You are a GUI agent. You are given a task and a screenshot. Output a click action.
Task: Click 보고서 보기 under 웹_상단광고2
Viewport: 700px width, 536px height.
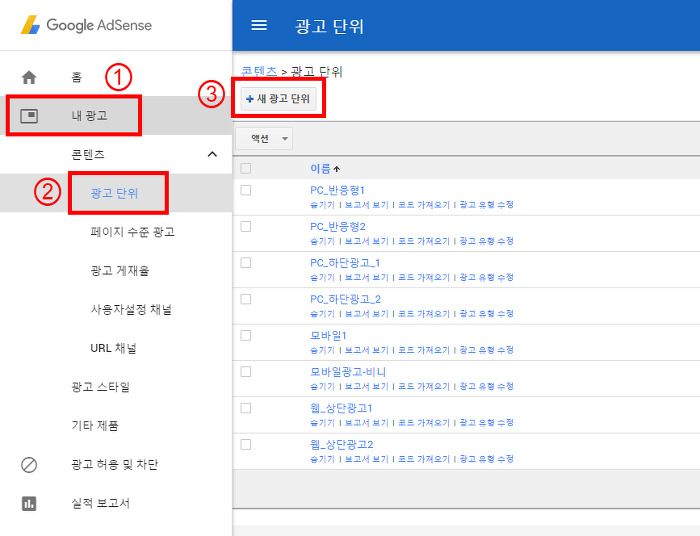[367, 459]
